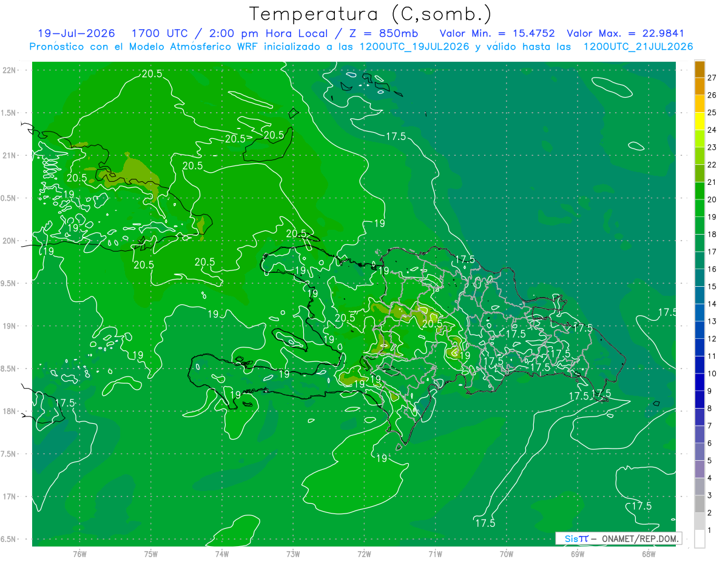Click the "1200UTC_21JUL2026" valid-until time
The width and height of the screenshot is (728, 562).
[x=638, y=47]
